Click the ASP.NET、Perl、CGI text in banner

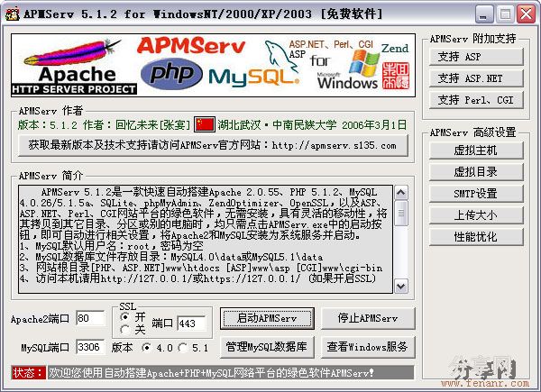click(331, 44)
